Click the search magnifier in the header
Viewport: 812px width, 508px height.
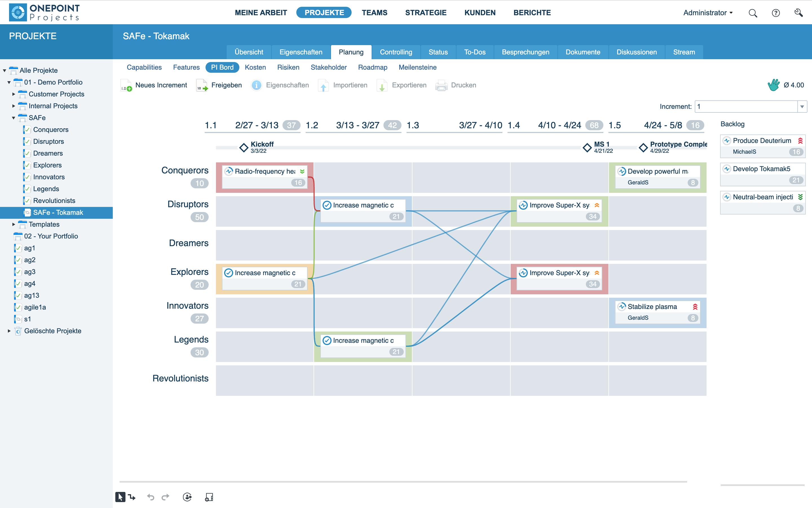coord(753,12)
